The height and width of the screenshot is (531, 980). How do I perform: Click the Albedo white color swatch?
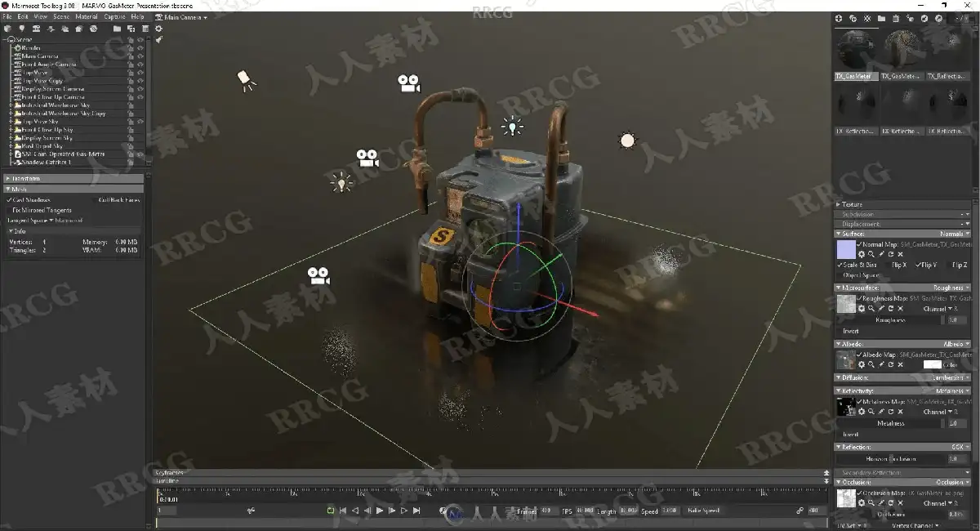coord(932,365)
